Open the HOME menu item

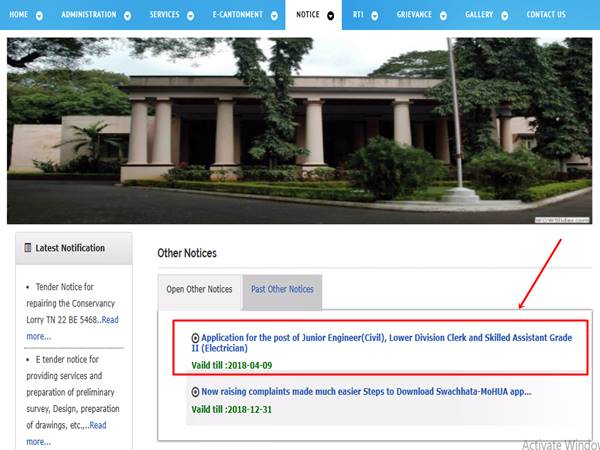(18, 15)
